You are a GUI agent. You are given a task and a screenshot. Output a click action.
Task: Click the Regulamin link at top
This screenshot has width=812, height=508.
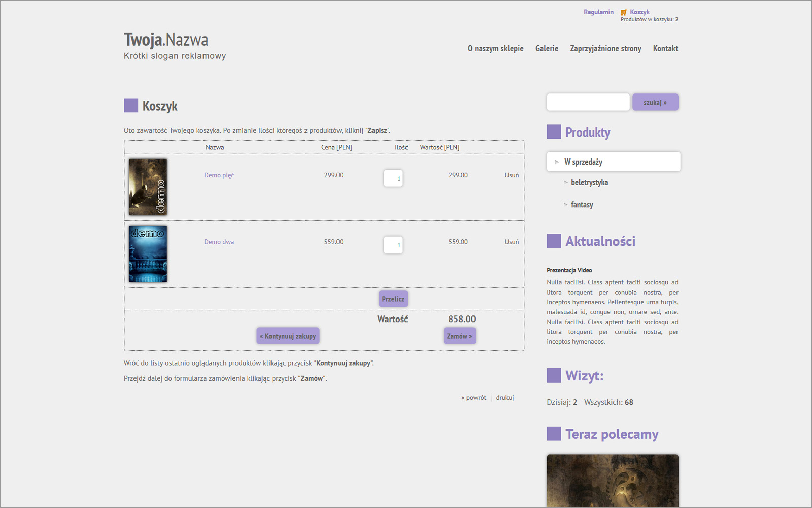[x=598, y=12]
